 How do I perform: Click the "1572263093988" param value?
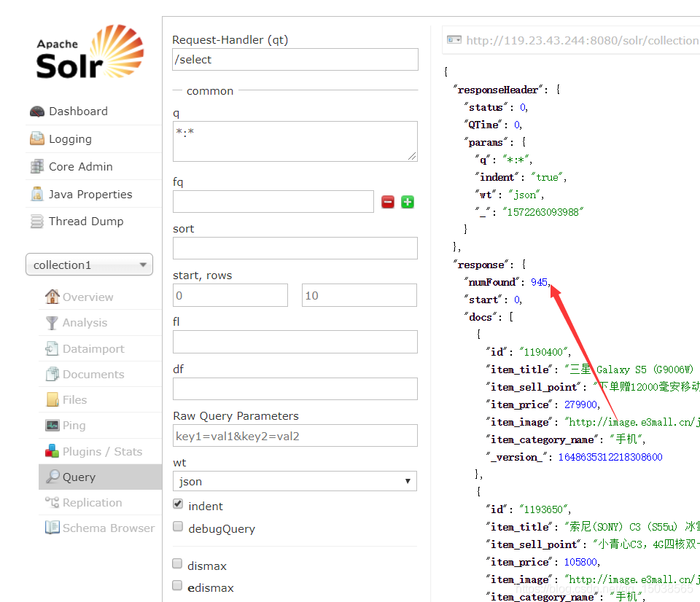click(x=542, y=212)
